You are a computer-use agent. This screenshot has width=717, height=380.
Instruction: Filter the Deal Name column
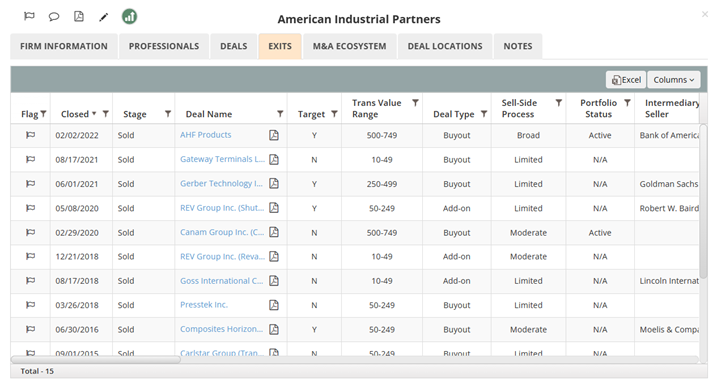click(x=280, y=114)
